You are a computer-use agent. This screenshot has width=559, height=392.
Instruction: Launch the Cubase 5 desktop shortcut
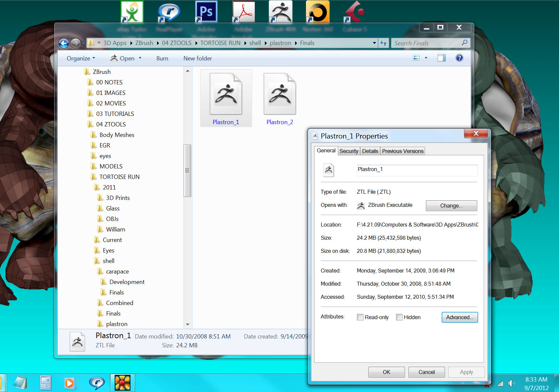click(354, 11)
